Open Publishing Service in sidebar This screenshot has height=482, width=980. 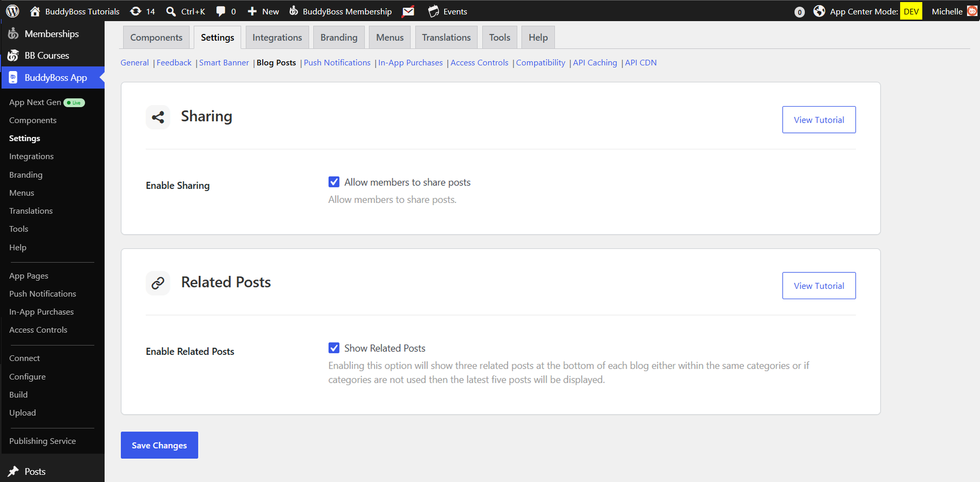click(x=42, y=441)
